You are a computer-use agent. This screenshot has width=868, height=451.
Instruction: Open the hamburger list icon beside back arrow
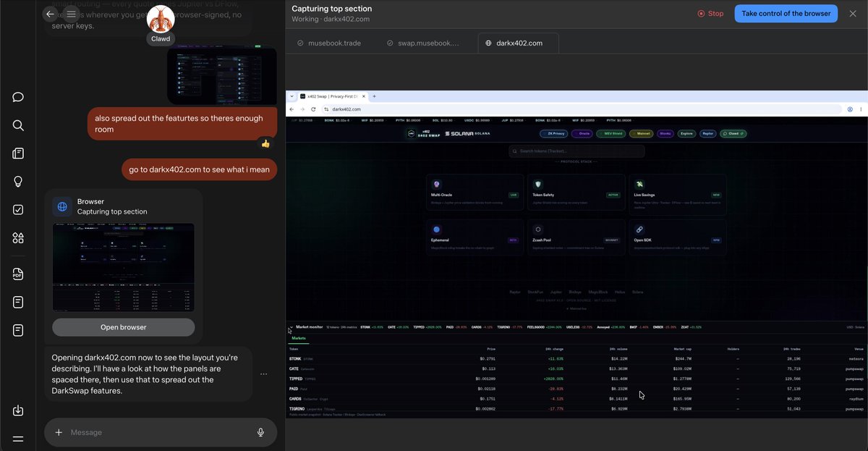point(71,14)
